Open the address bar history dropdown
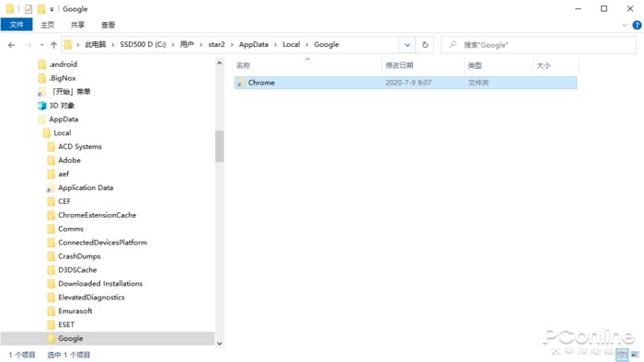This screenshot has width=644, height=362. coord(407,45)
